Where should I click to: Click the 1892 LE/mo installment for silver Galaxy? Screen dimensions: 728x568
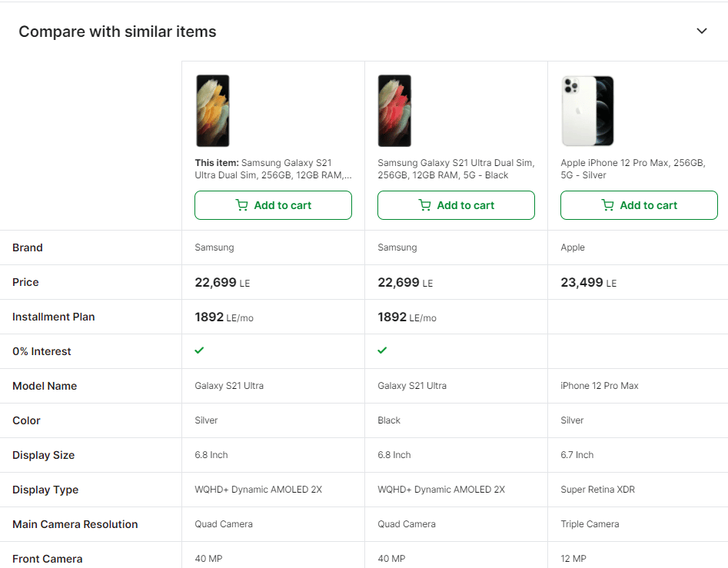coord(224,317)
